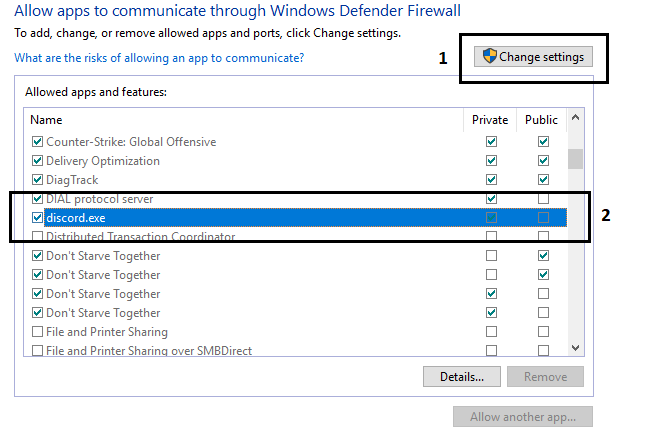Uncheck DiagTrack name checkbox
Screen dimensions: 648x436
click(37, 179)
